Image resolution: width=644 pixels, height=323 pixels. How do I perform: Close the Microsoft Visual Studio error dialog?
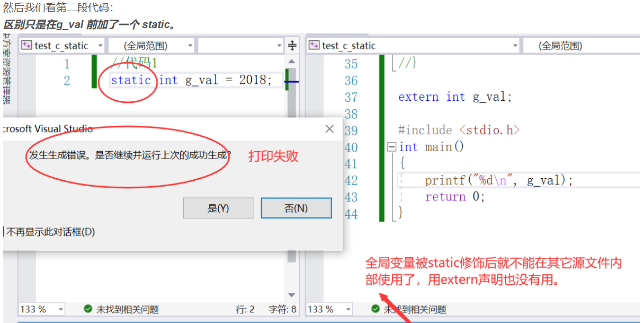[329, 128]
